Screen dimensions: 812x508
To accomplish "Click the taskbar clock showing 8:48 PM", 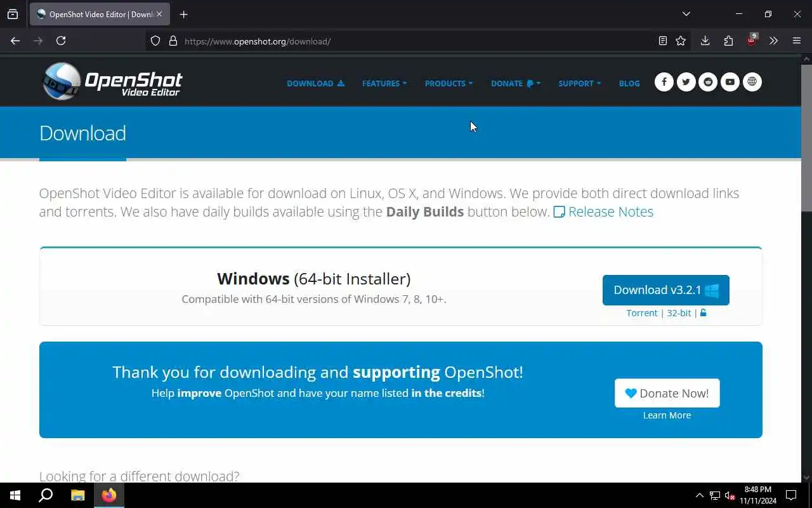I will click(758, 495).
